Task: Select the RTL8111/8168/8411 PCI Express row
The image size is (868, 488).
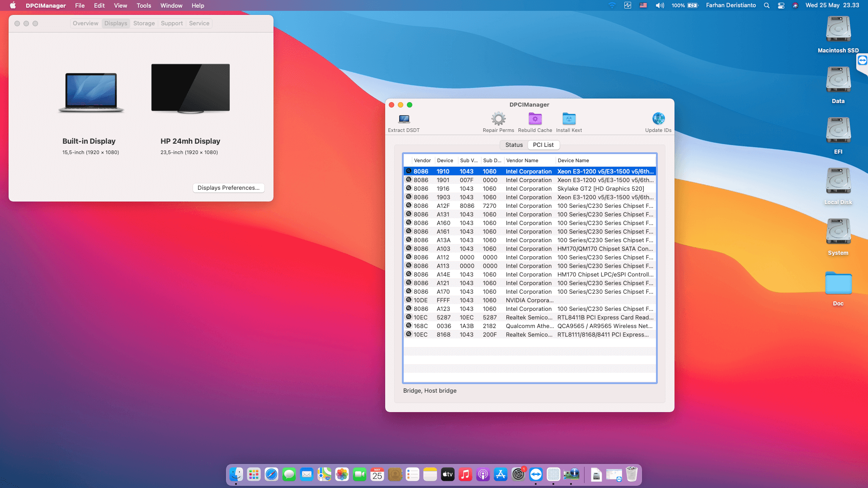Action: 530,335
